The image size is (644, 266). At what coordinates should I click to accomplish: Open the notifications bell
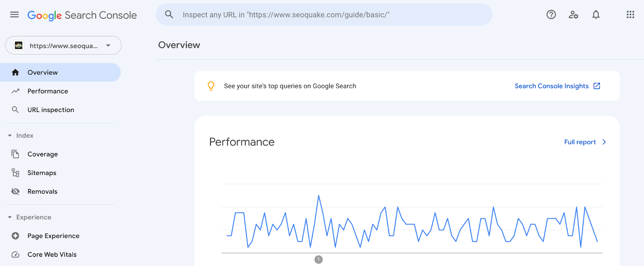click(596, 15)
